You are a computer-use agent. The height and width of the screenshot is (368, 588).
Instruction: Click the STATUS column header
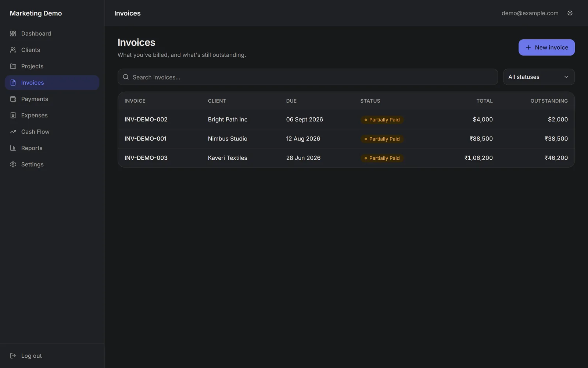tap(370, 101)
